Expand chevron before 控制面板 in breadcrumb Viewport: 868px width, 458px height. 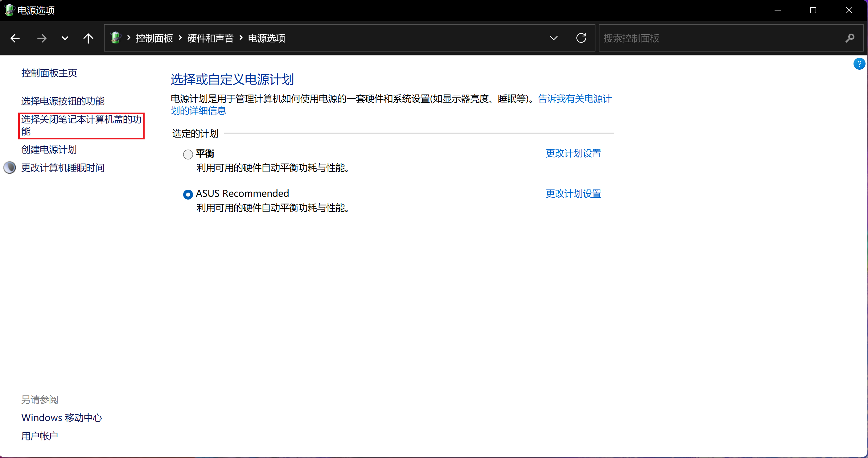(x=129, y=37)
